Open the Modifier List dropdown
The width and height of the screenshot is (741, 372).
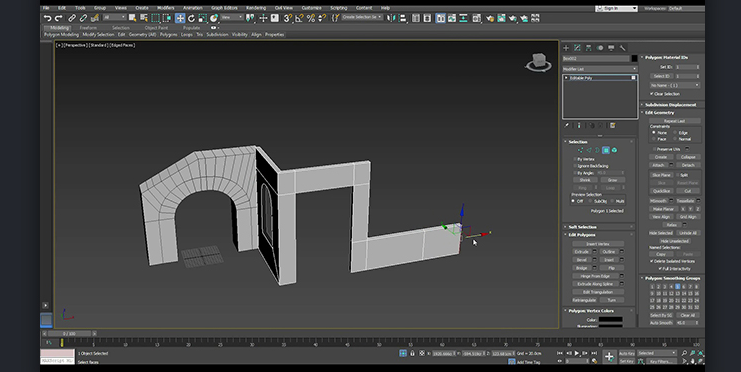600,69
